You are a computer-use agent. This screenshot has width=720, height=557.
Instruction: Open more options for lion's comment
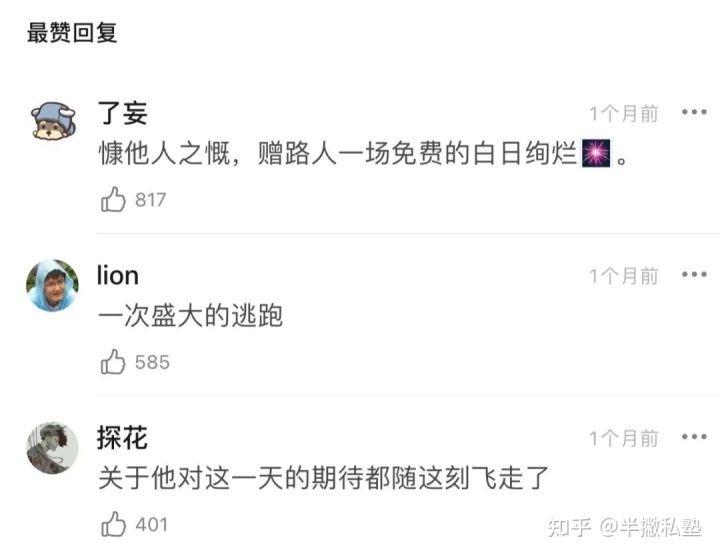point(693,275)
